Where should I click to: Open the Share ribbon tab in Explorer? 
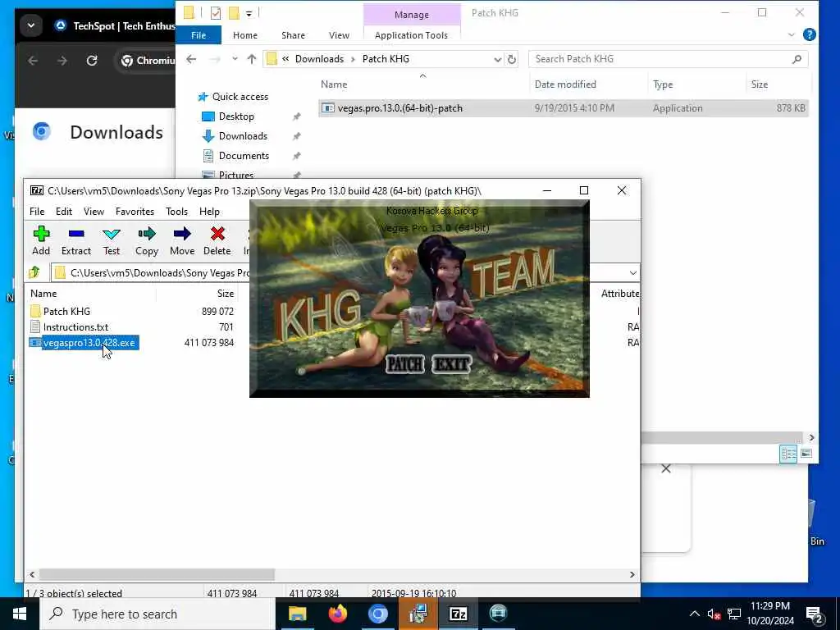click(293, 35)
